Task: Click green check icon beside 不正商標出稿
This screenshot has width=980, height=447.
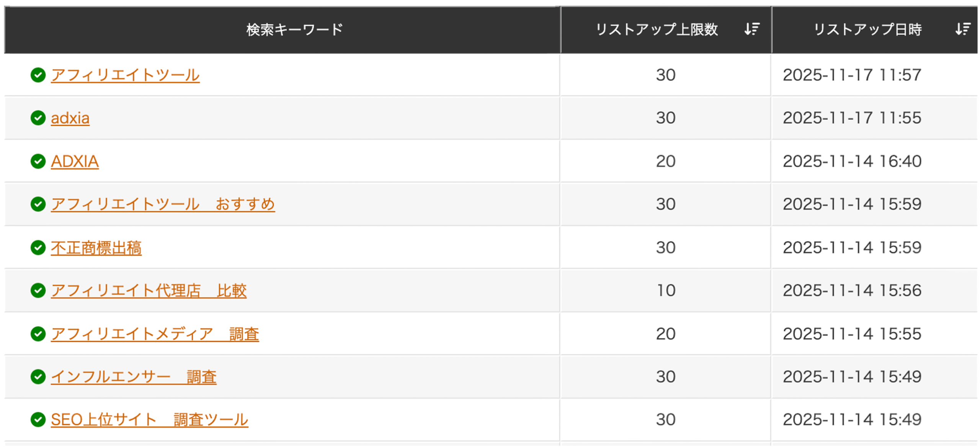Action: pos(38,248)
